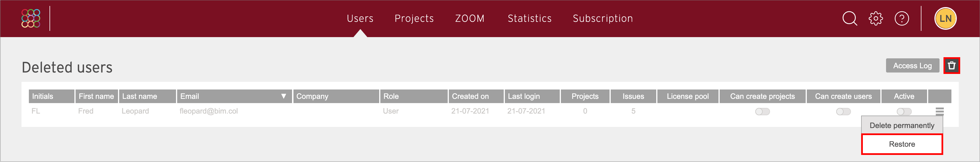Toggle Can create projects for Fred Leopard

[762, 112]
